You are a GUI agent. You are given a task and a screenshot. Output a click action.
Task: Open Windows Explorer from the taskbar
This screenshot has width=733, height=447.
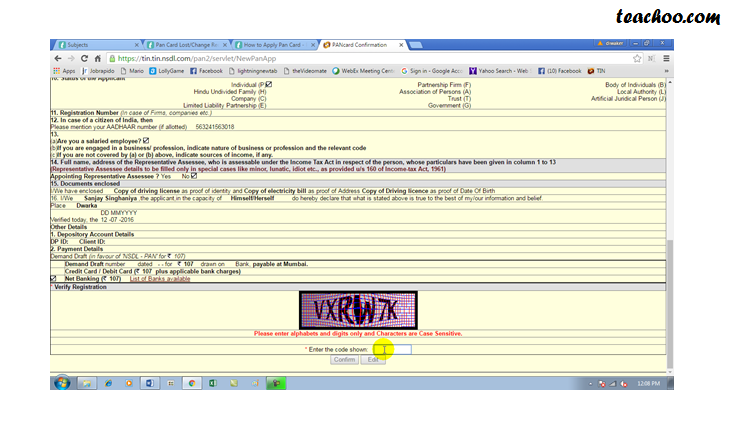pyautogui.click(x=86, y=383)
